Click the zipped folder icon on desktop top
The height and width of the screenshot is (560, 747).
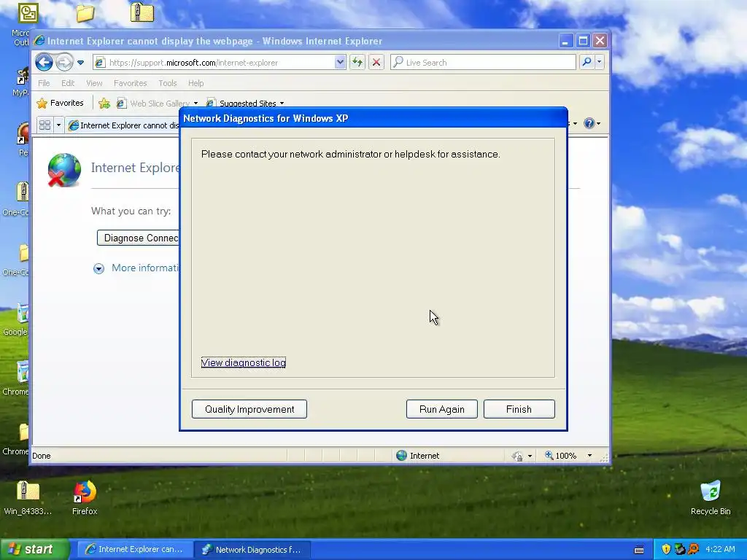pos(142,12)
